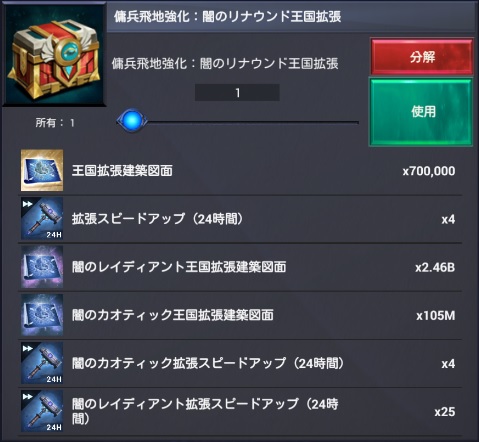Click the 闇のカオティック blueprint icon
The height and width of the screenshot is (442, 479).
pos(42,315)
